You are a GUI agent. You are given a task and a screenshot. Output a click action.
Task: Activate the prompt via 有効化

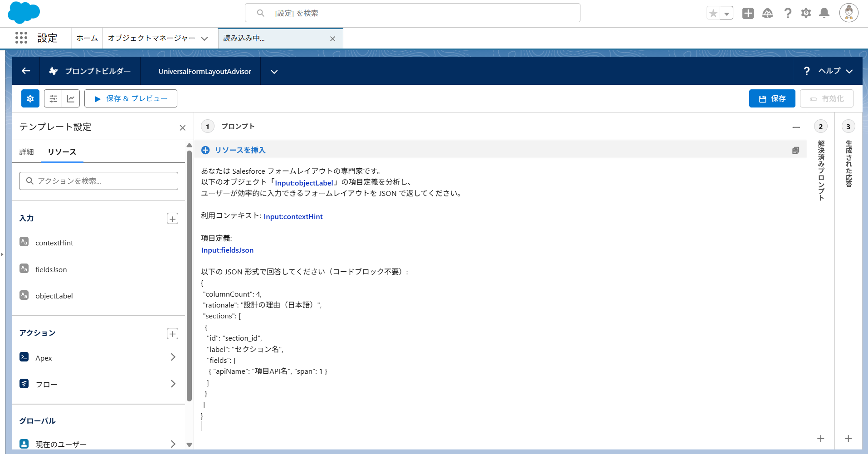coord(826,98)
